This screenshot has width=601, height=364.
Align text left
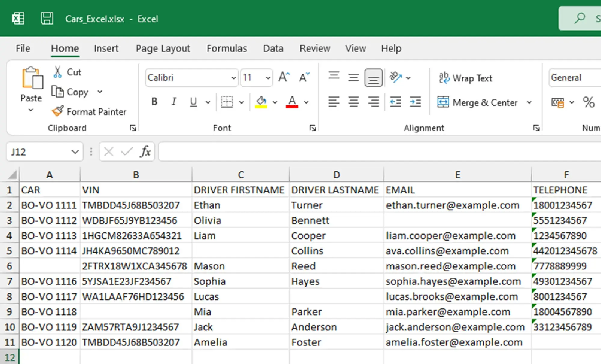click(334, 102)
